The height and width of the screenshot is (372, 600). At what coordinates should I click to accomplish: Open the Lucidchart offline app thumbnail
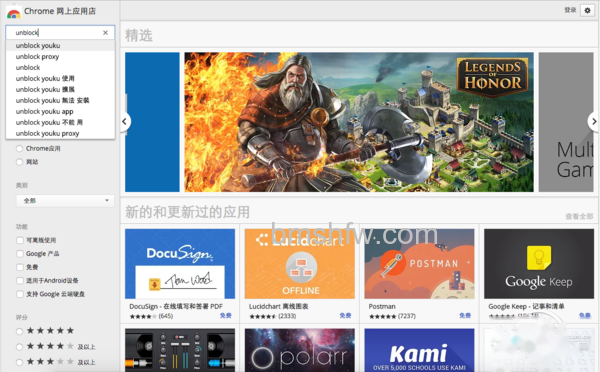pos(300,264)
